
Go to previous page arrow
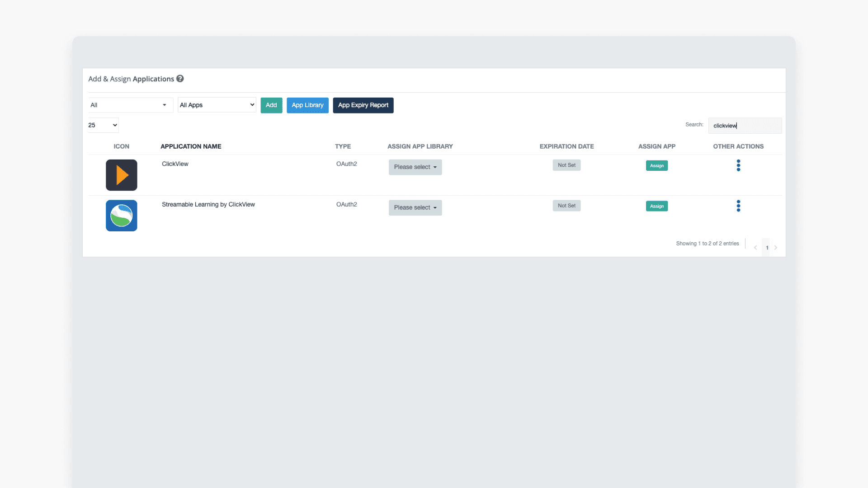[x=755, y=248]
